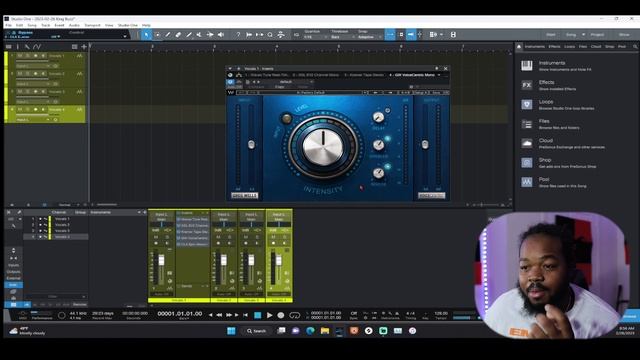Toggle the plugin power bypass button

point(230,82)
